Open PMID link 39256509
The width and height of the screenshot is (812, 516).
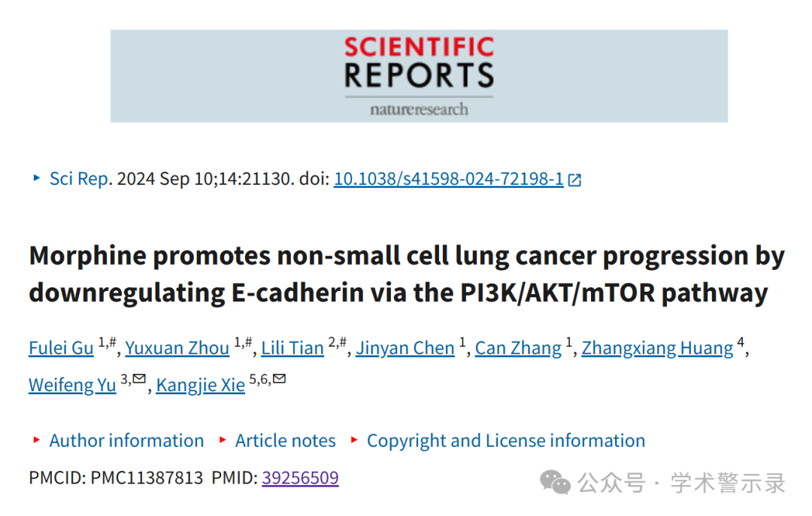click(300, 477)
